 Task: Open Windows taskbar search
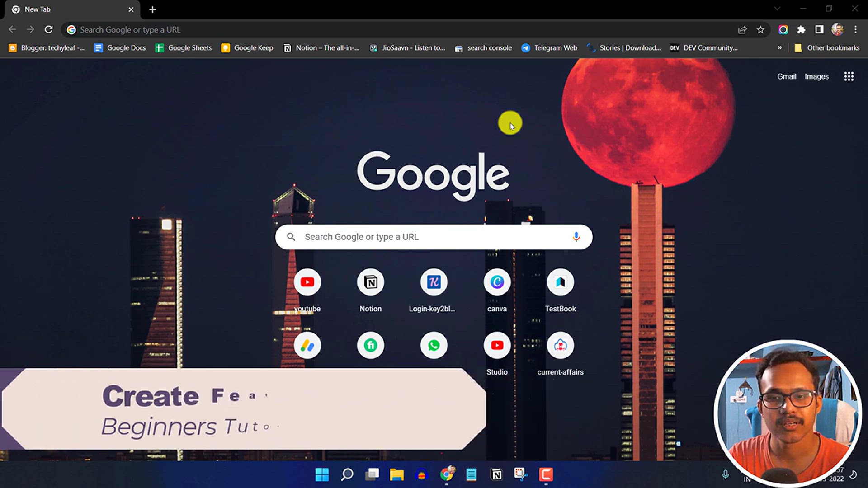click(x=347, y=474)
